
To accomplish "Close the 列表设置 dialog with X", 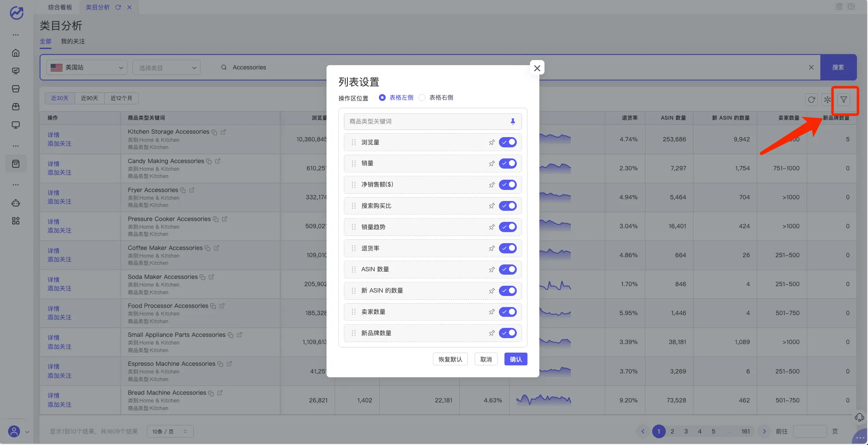I will coord(537,68).
